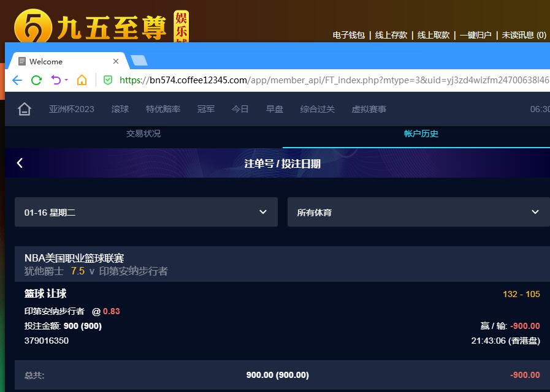Click the 九五至尊 logo
550x392 pixels.
click(x=91, y=26)
